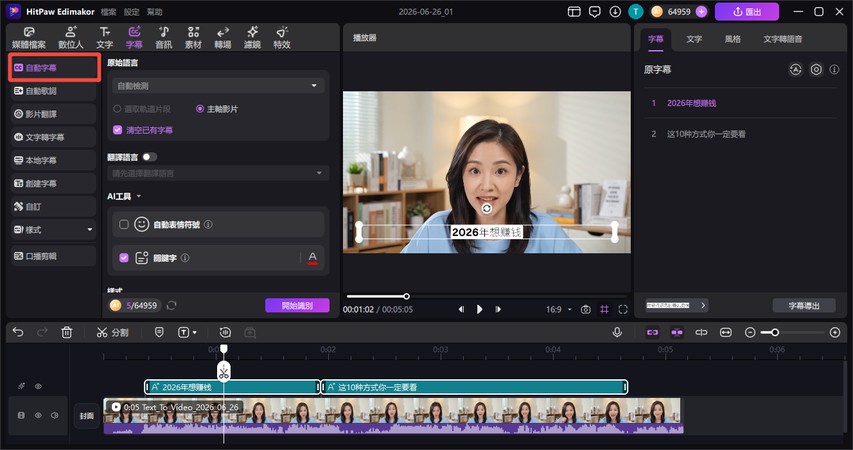Open the translation language dropdown
The height and width of the screenshot is (450, 853).
218,173
